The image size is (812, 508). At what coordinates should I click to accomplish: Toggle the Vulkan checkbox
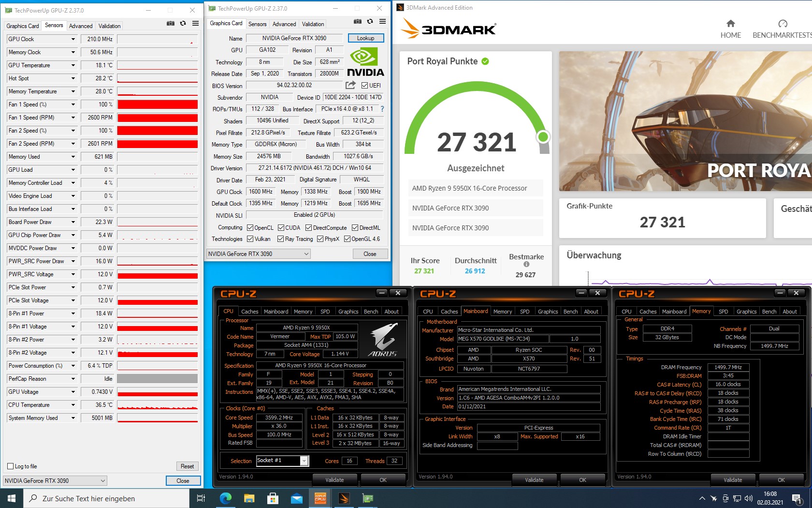click(x=250, y=239)
